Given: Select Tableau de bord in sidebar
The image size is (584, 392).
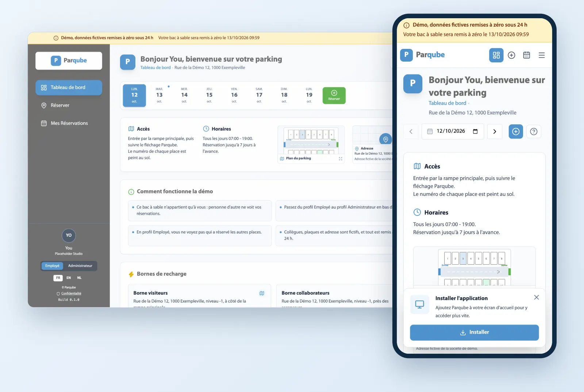Looking at the screenshot, I should 69,88.
